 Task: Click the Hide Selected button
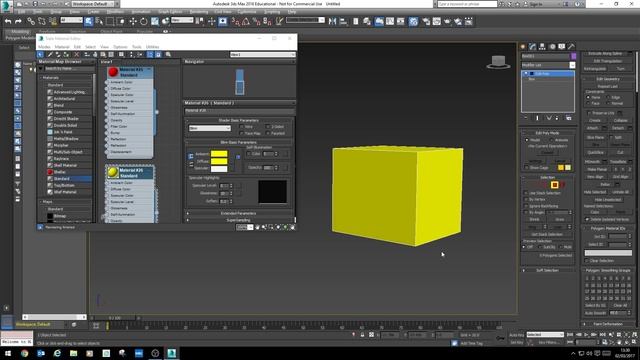click(x=595, y=192)
